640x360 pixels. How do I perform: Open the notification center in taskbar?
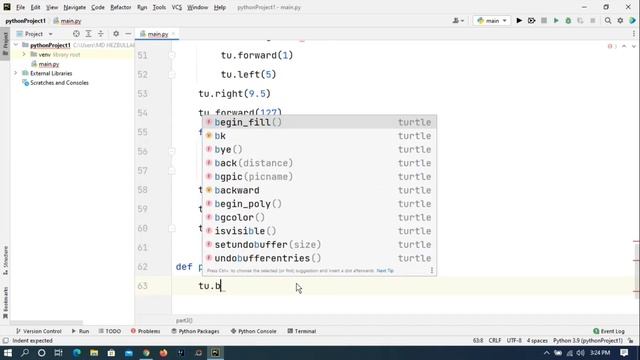(x=624, y=353)
